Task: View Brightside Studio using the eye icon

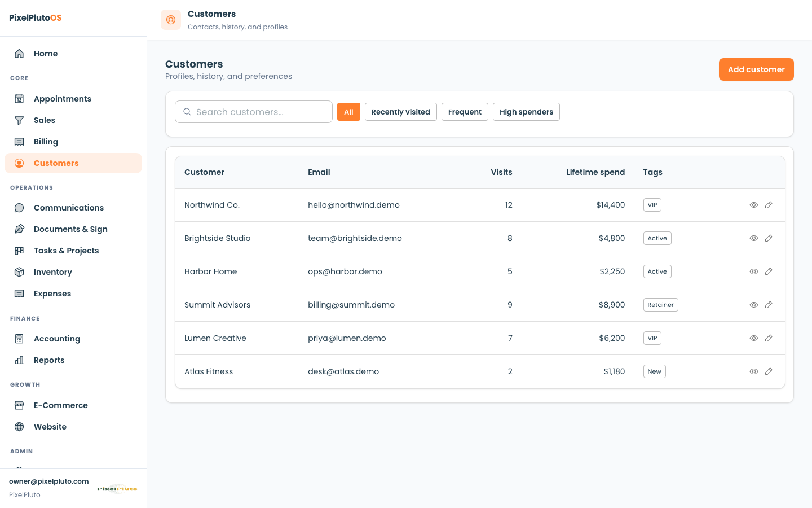Action: pyautogui.click(x=754, y=238)
